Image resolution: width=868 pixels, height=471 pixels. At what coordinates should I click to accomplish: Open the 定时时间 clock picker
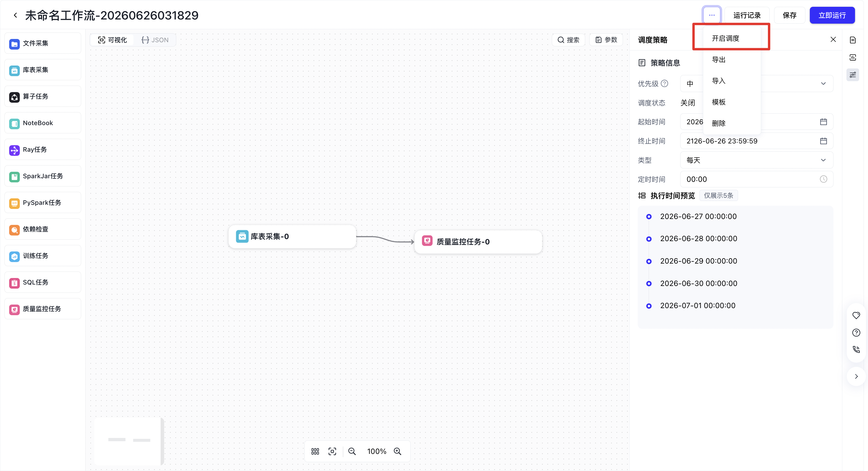point(823,179)
